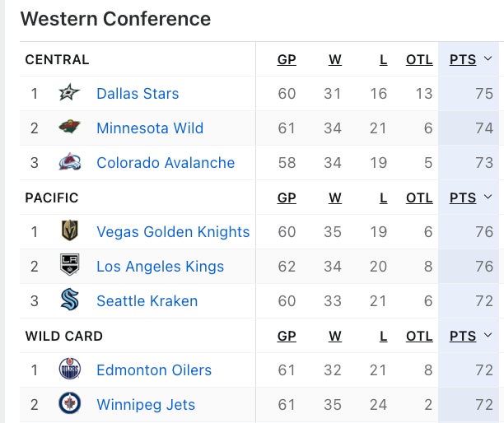504x423 pixels.
Task: Open the Seattle Kraken team link
Action: [x=147, y=301]
